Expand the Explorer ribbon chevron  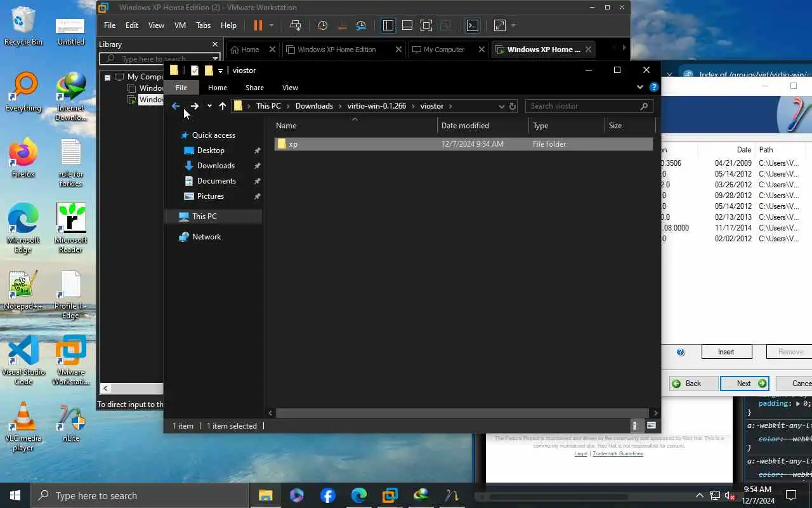tap(639, 88)
